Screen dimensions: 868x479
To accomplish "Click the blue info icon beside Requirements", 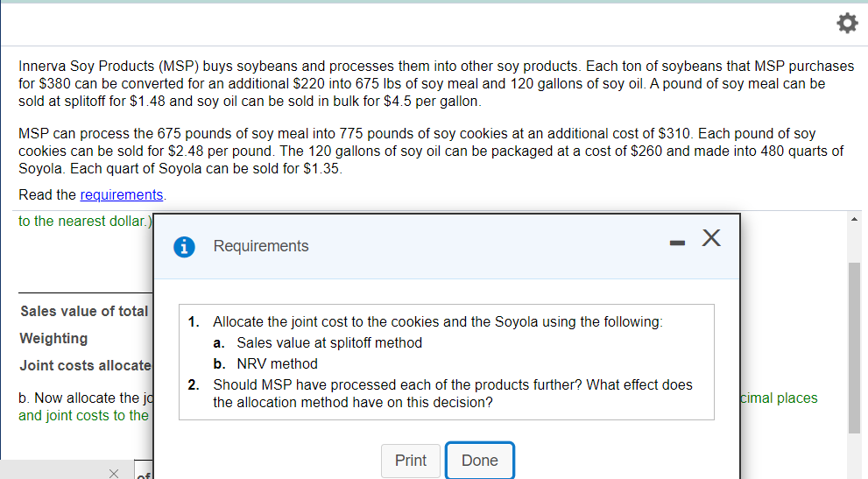I will [185, 246].
